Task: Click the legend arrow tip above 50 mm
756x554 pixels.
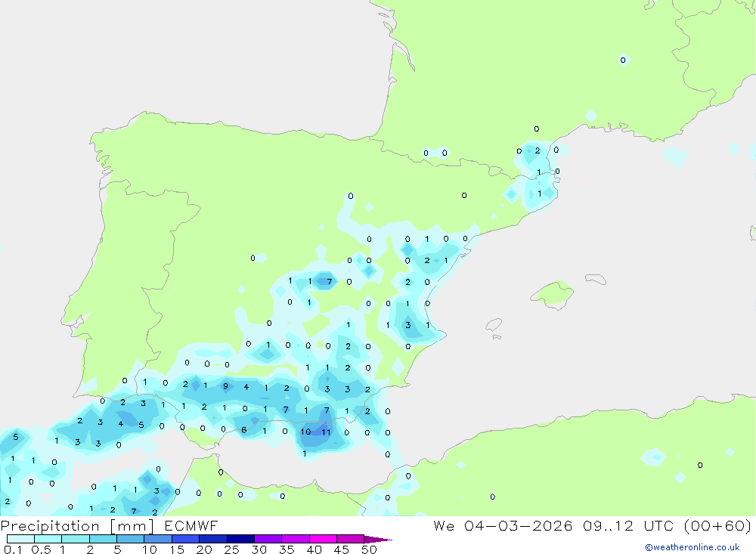Action: [378, 539]
